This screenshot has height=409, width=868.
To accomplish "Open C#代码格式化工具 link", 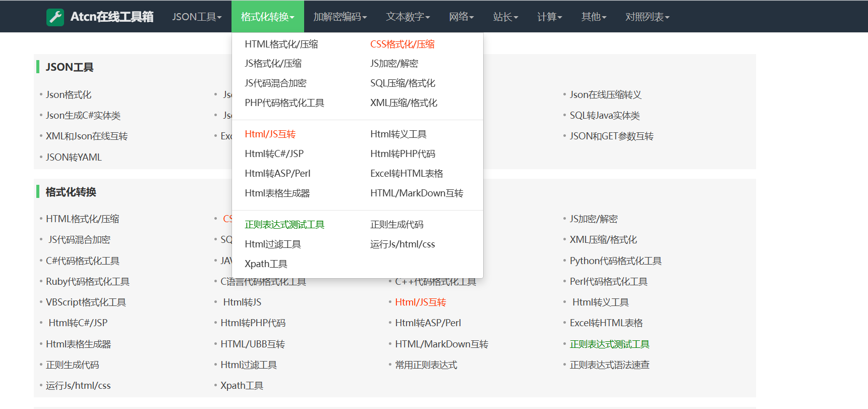I will click(x=83, y=261).
